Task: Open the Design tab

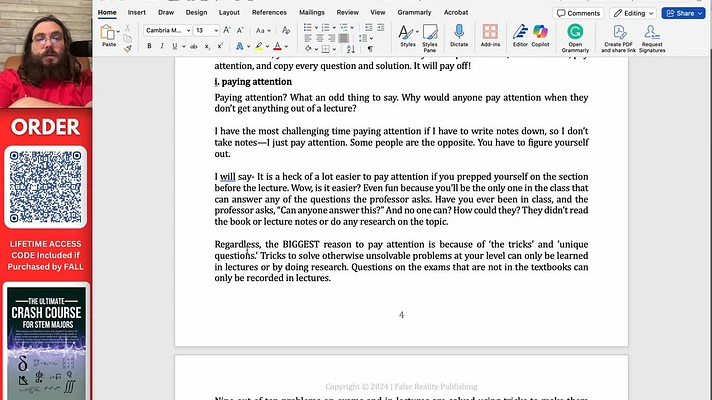Action: point(196,12)
